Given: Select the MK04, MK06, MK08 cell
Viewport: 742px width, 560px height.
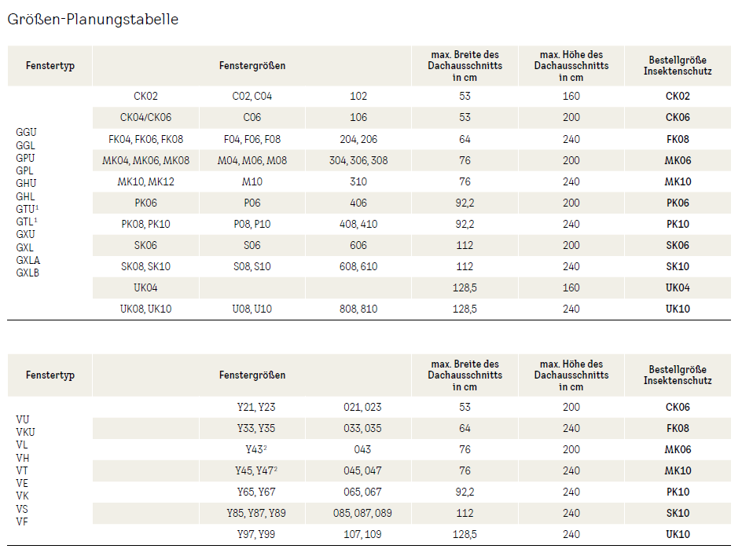Looking at the screenshot, I should click(145, 160).
